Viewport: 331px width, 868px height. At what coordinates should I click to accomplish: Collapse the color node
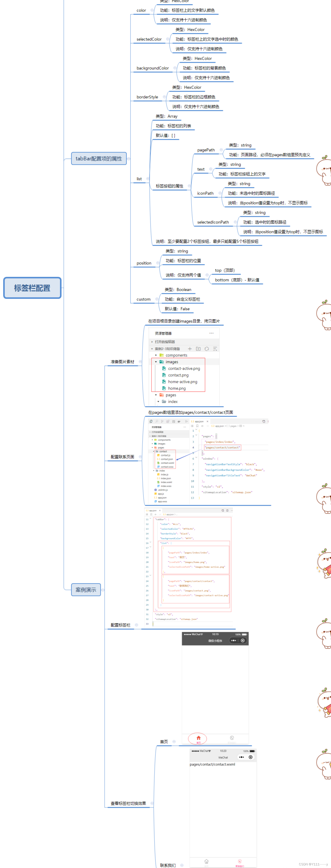click(152, 10)
